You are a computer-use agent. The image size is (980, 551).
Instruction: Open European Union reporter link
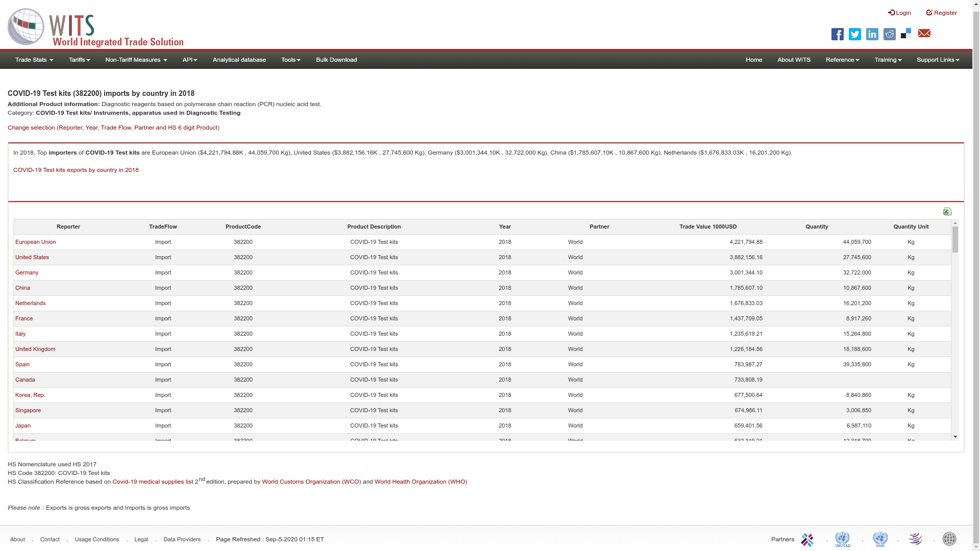[x=36, y=242]
